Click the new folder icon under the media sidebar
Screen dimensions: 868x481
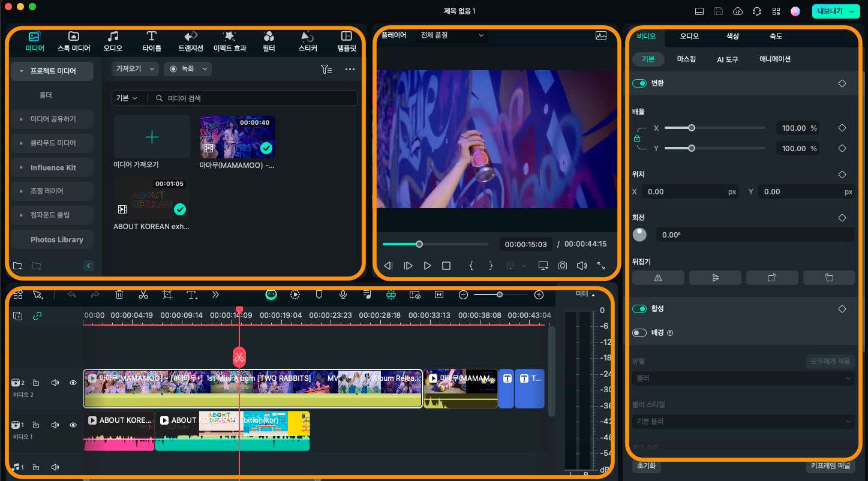coord(17,266)
